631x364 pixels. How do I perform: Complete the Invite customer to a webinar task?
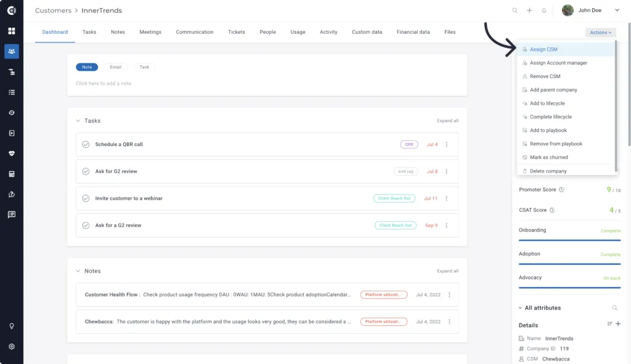point(86,198)
